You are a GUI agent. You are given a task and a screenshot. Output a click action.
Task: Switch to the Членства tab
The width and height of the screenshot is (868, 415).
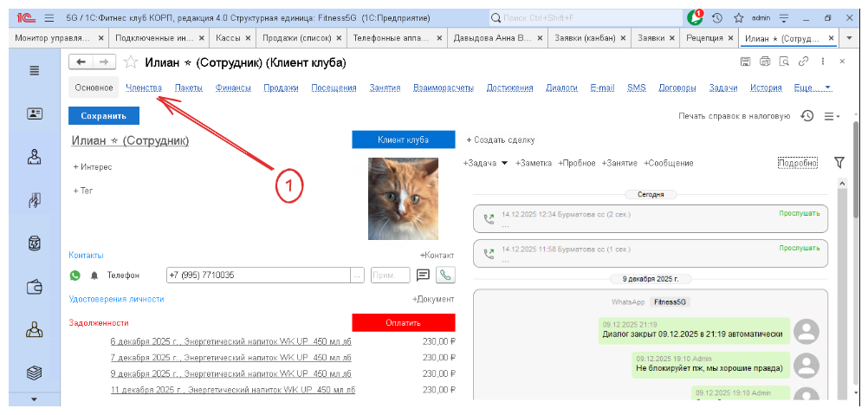pyautogui.click(x=143, y=88)
